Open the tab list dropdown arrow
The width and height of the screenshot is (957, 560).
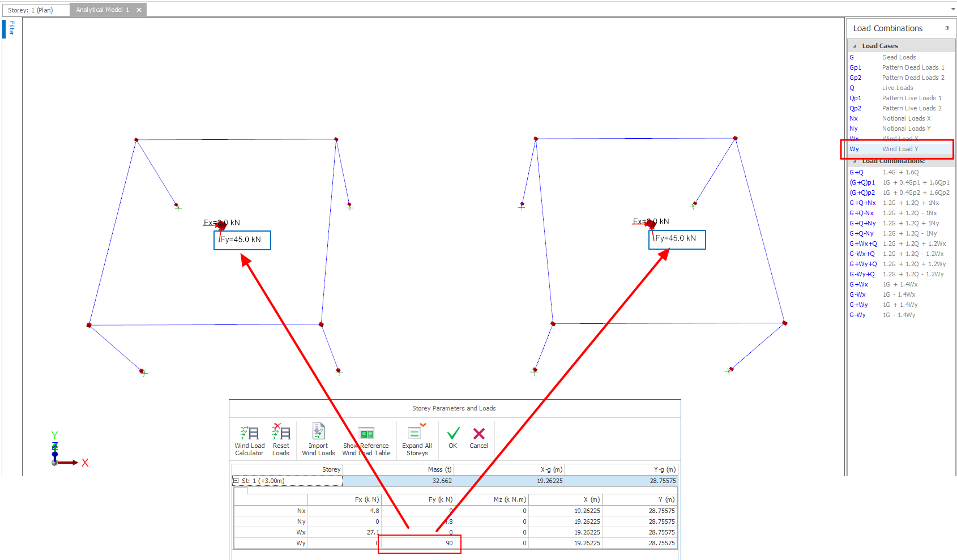[x=953, y=9]
